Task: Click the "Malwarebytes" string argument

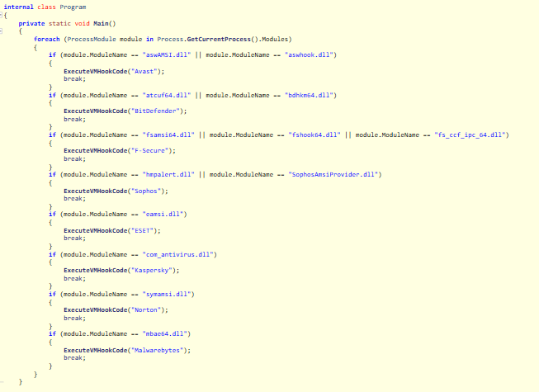Action: tap(157, 350)
